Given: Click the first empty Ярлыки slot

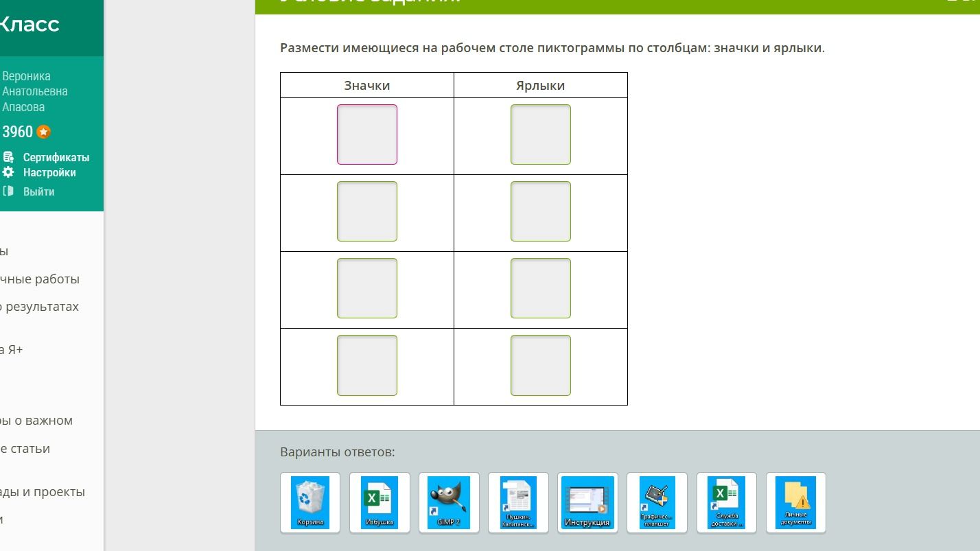Looking at the screenshot, I should pos(541,134).
